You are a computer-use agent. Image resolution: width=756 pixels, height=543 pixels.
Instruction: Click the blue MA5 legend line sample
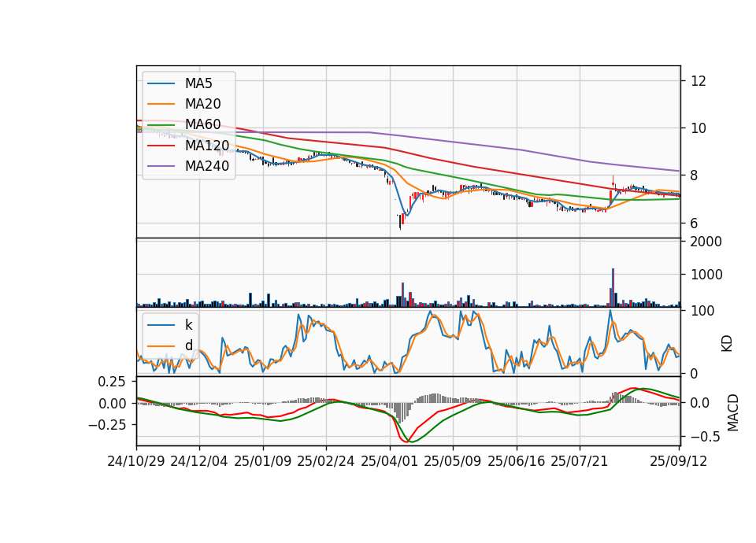pos(161,83)
